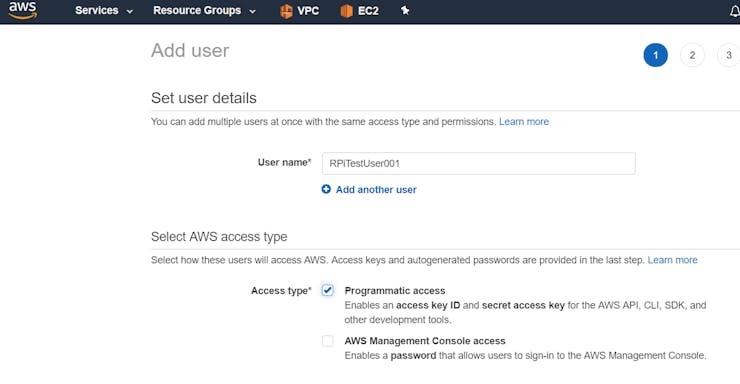Enable AWS Management Console access checkbox
Viewport: 740px width, 384px height.
click(x=328, y=341)
